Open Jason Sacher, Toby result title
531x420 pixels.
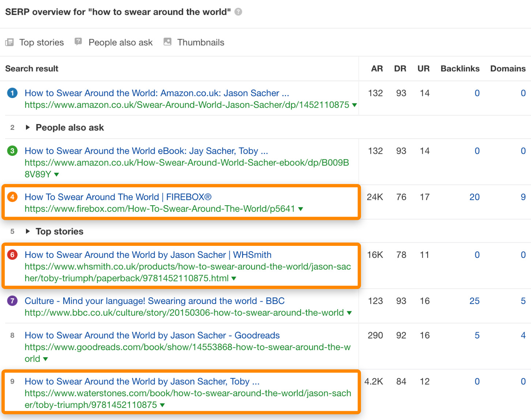click(142, 381)
